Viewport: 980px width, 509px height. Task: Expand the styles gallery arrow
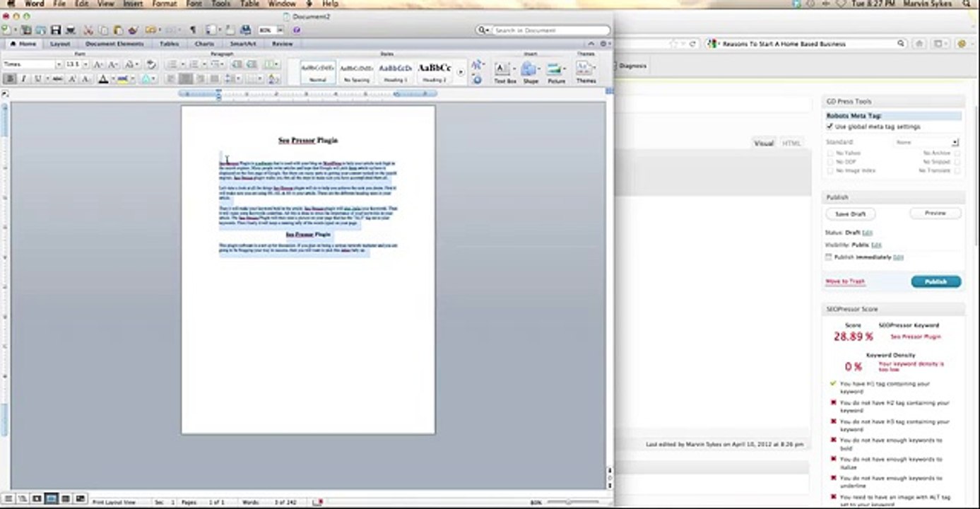tap(461, 71)
